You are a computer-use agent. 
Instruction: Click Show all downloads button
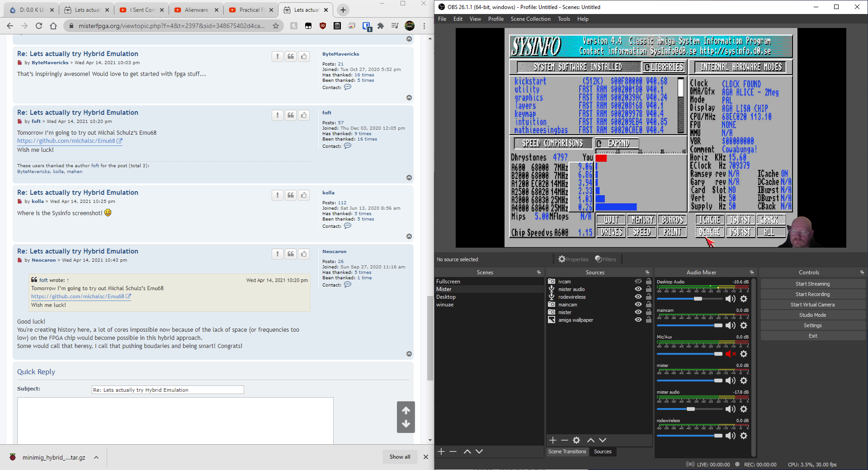click(x=400, y=457)
